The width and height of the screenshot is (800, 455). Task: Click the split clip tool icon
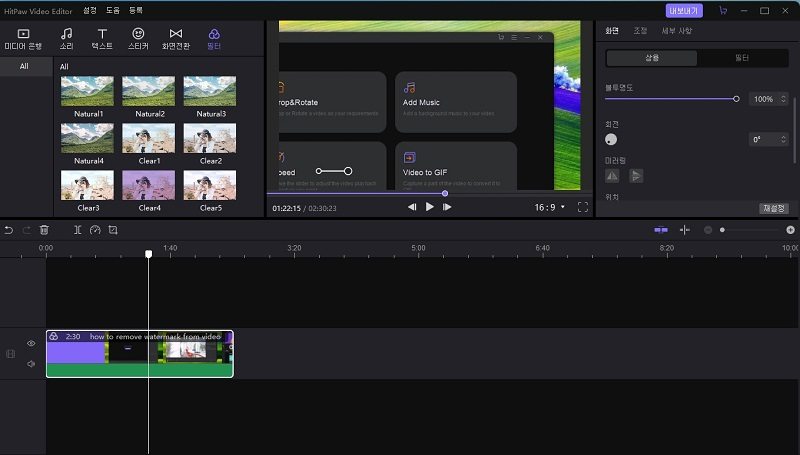click(x=78, y=230)
